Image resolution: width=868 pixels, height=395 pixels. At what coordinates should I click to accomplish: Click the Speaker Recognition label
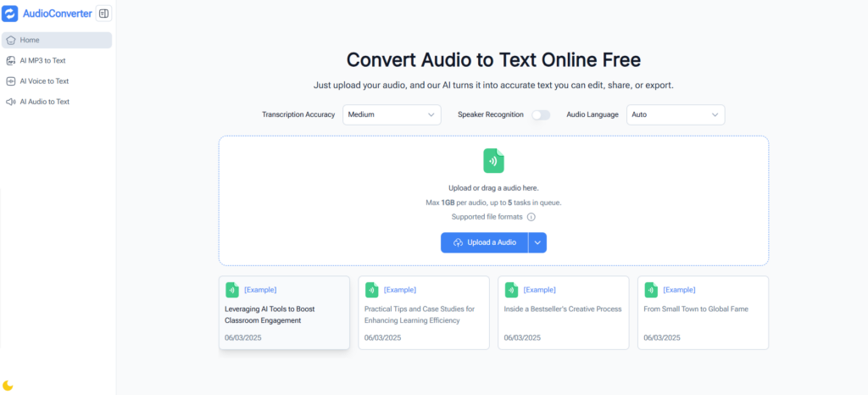click(x=491, y=115)
